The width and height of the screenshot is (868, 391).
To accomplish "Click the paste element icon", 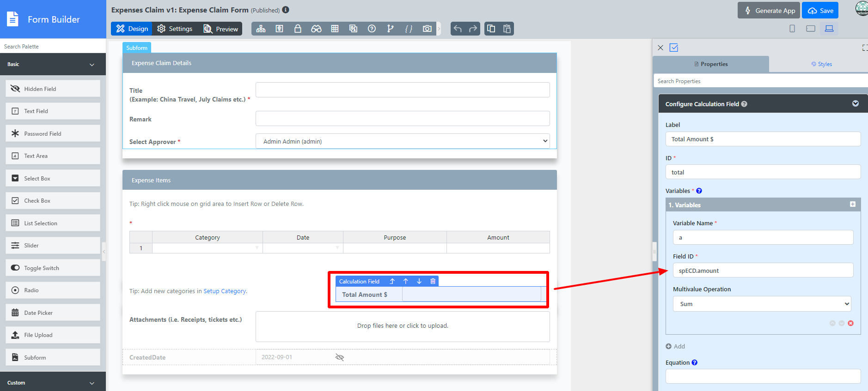I will [507, 29].
